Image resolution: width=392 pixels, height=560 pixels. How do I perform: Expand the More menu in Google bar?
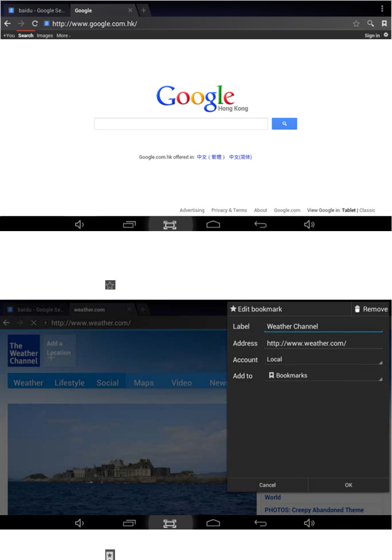(63, 36)
